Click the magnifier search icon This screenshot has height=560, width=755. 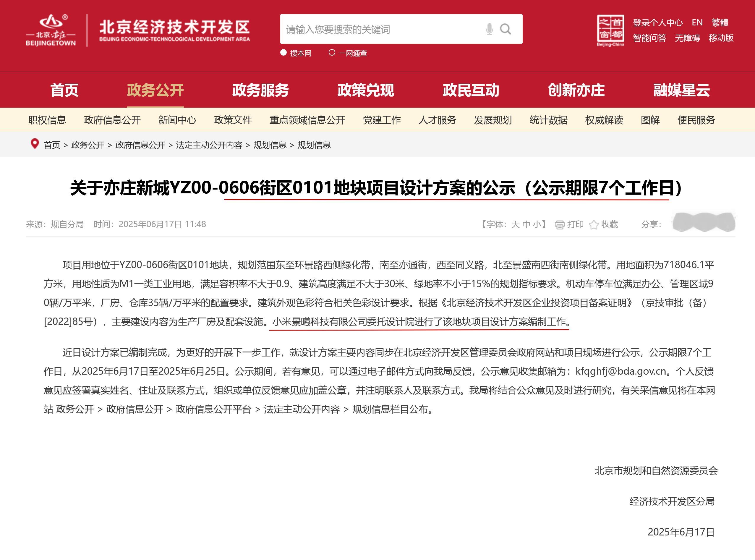click(x=505, y=29)
